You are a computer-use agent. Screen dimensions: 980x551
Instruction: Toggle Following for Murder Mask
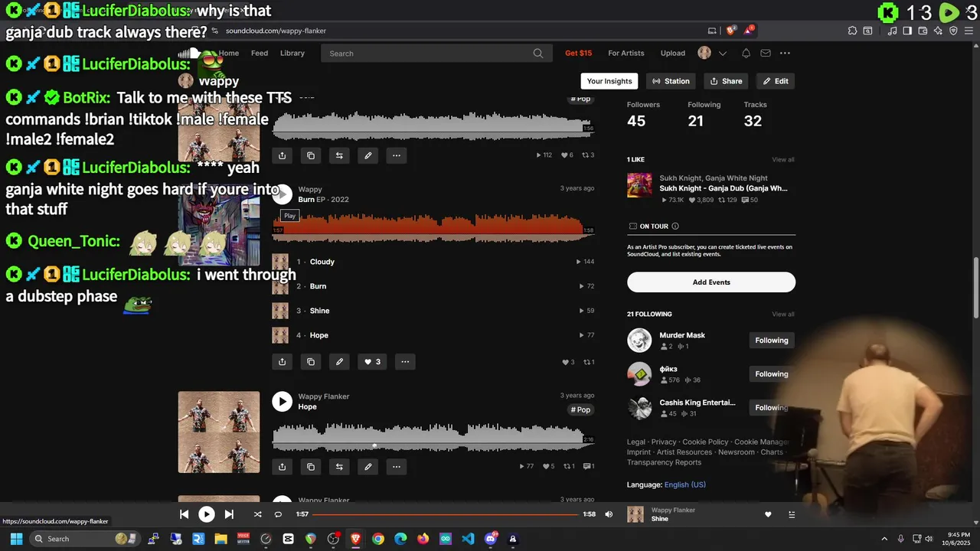(771, 341)
